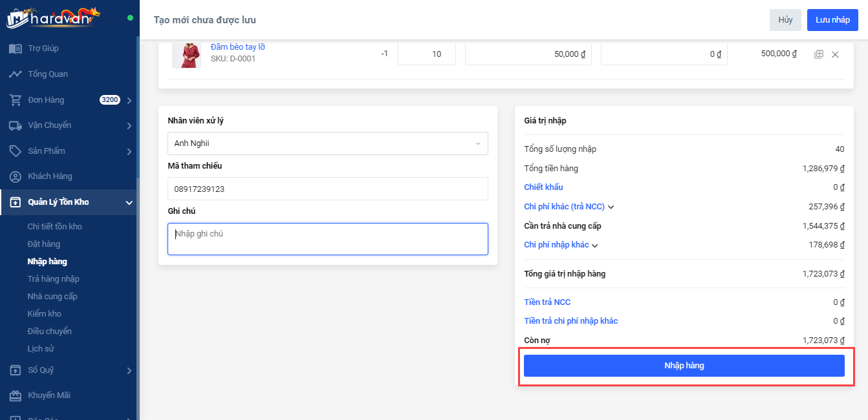Expand Chi phí khác (trả NCC)
Viewport: 868px width, 420px height.
569,207
